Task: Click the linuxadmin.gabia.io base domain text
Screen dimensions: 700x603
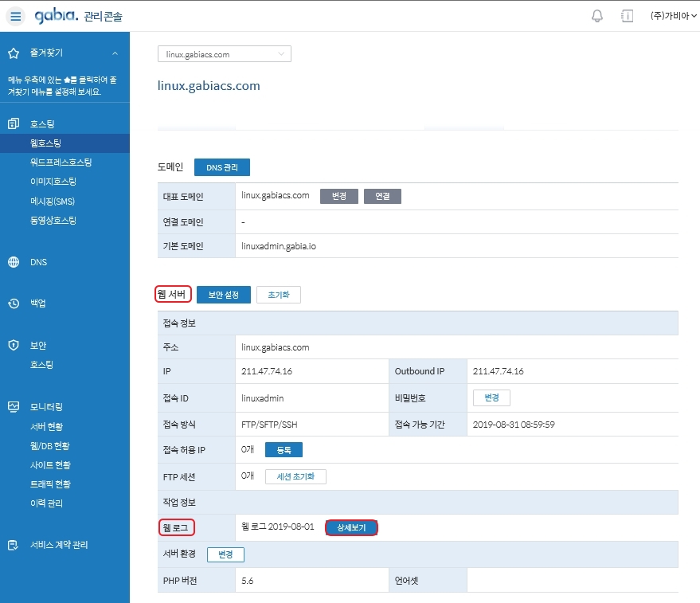Action: (279, 246)
